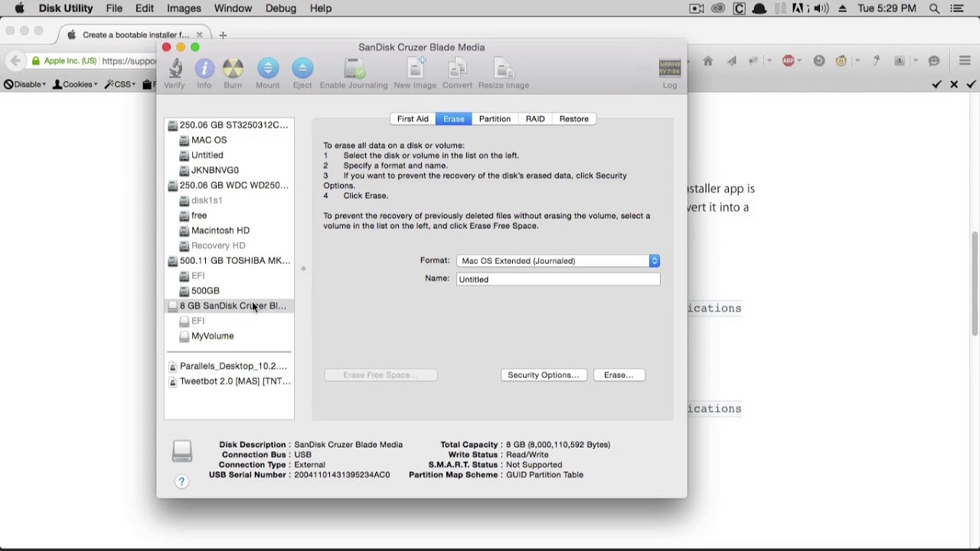Open the Log icon in toolbar
The width and height of the screenshot is (980, 551).
tap(670, 68)
